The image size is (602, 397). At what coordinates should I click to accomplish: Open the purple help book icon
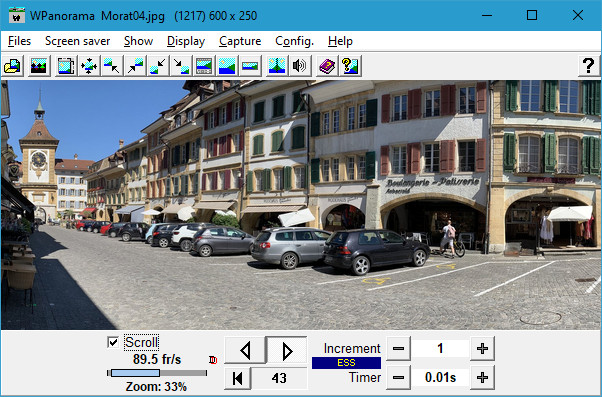[x=327, y=66]
